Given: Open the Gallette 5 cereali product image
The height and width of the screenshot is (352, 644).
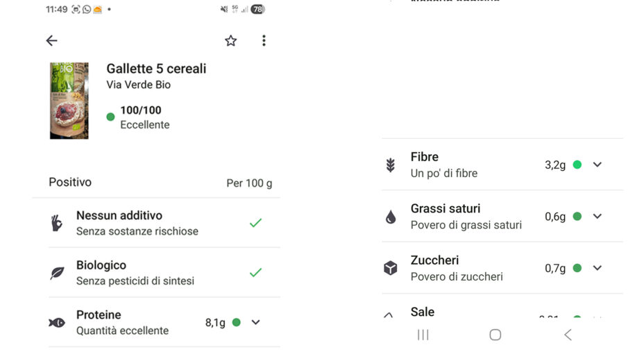Looking at the screenshot, I should pos(69,101).
